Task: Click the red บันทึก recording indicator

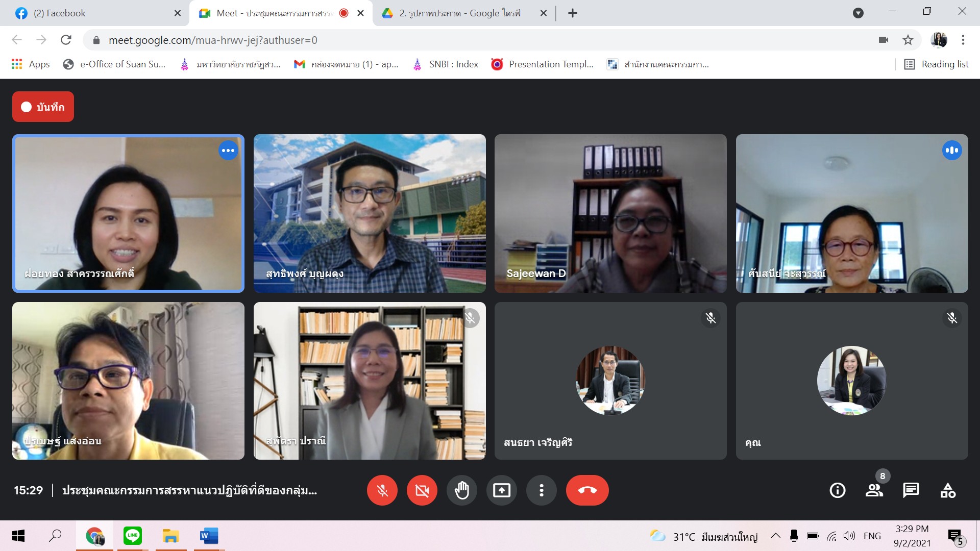Action: point(43,107)
